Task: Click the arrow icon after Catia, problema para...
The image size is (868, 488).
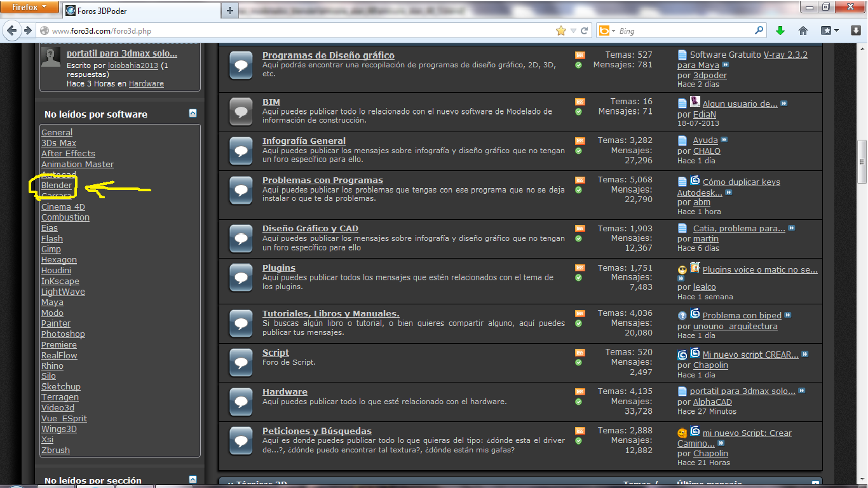Action: click(791, 228)
